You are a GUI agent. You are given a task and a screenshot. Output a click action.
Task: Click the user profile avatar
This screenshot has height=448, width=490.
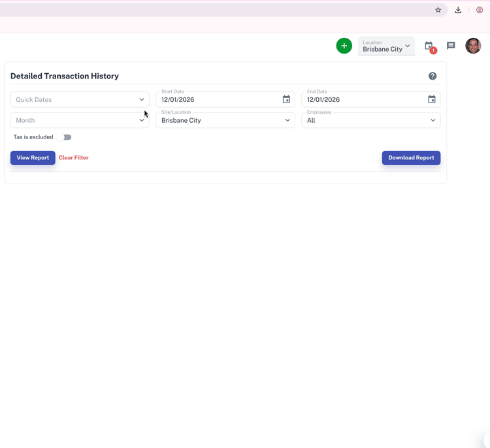pos(473,46)
